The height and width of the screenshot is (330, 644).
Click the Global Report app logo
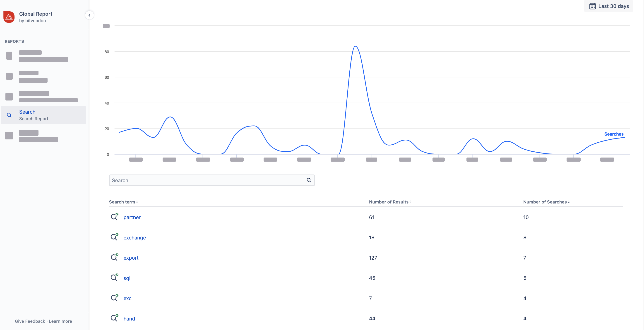coord(9,17)
